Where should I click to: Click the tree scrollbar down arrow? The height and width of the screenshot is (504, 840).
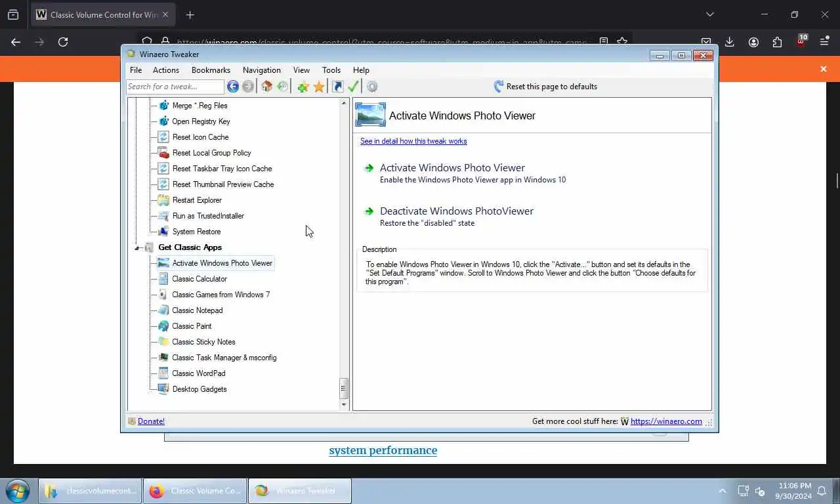[x=343, y=405]
